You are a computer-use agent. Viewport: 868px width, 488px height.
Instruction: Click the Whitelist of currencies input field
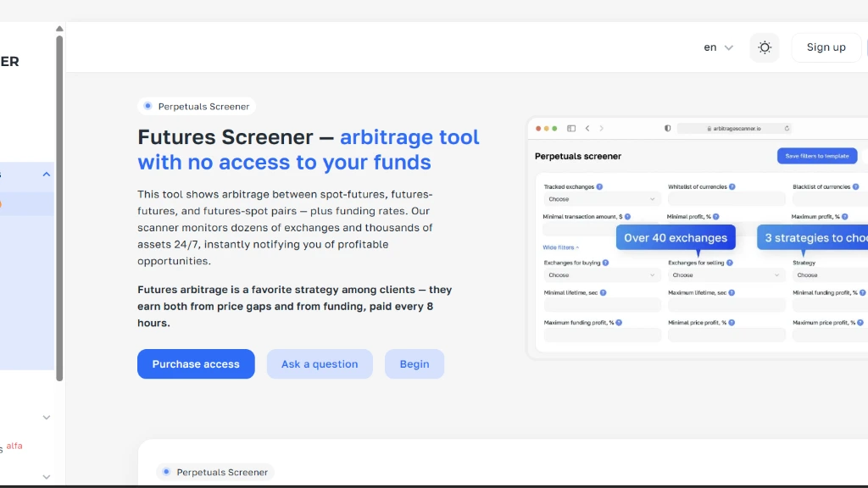[x=726, y=199]
